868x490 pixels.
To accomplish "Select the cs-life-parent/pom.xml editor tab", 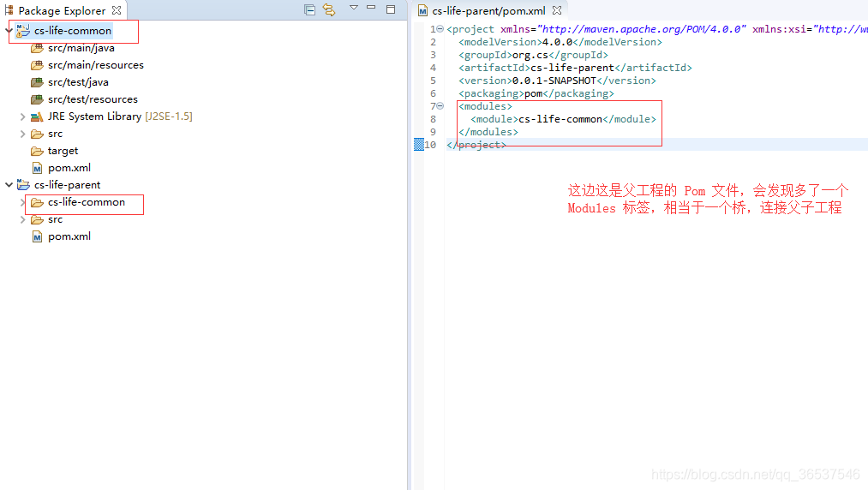I will 488,10.
